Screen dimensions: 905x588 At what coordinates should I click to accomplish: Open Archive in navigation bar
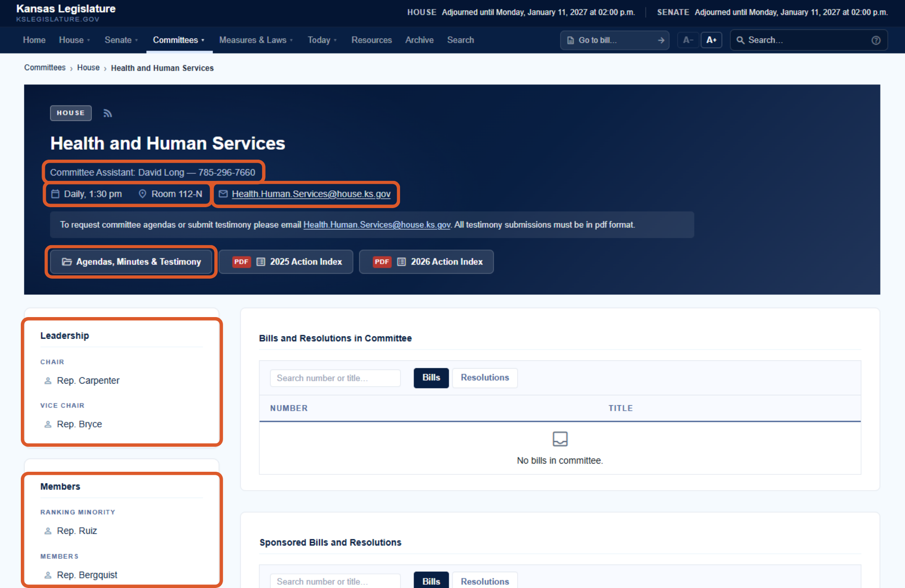pyautogui.click(x=419, y=40)
